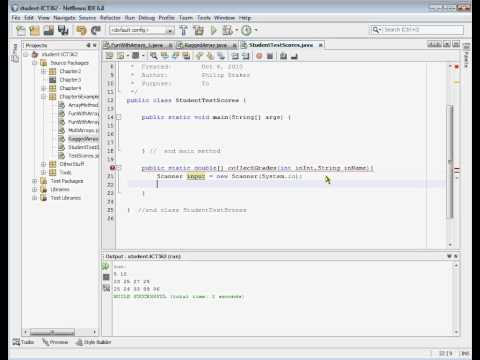Click the red Start Macro Recording icon
480x360 pixels.
(259, 56)
